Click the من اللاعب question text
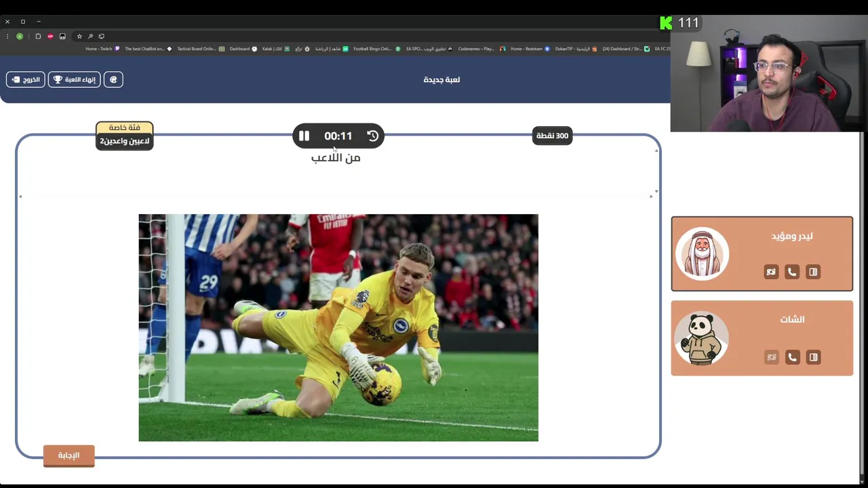868x488 pixels. click(x=336, y=157)
